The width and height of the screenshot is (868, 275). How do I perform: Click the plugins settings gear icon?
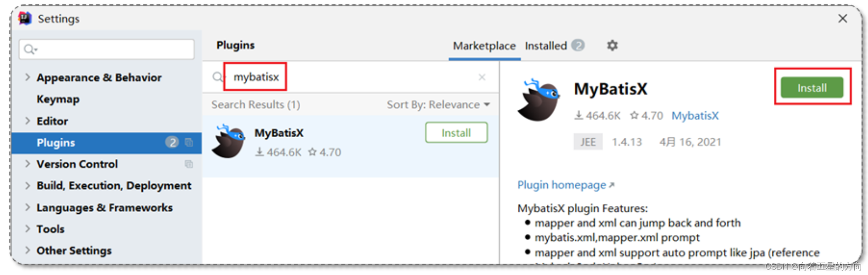coord(612,45)
